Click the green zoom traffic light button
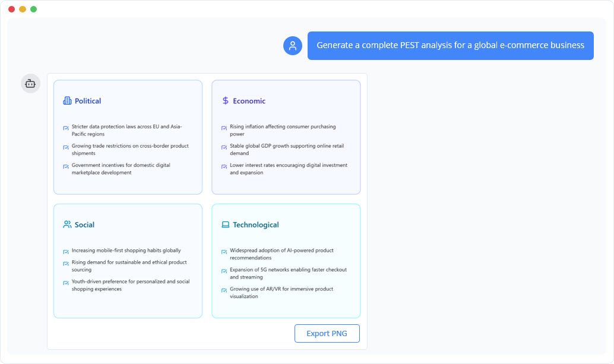 (x=33, y=9)
